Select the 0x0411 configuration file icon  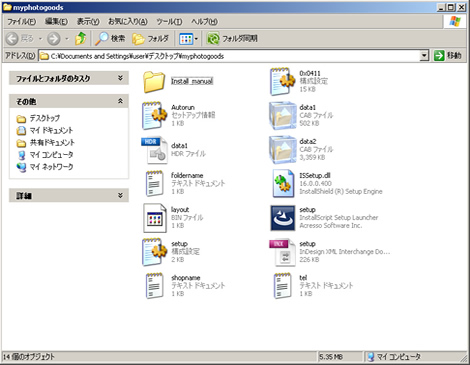[283, 81]
